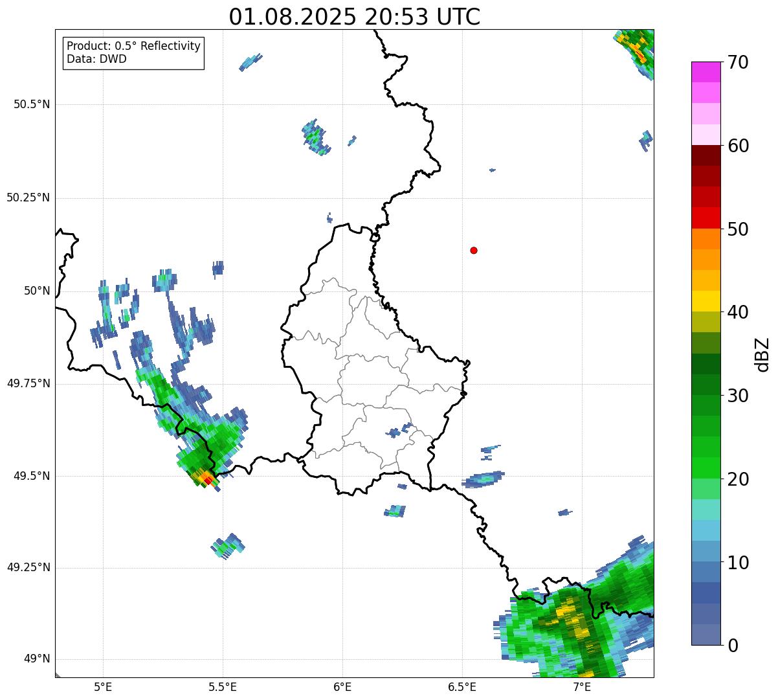Click the 70 tick label on colorbar
This screenshot has height=700, width=778.
coord(738,63)
